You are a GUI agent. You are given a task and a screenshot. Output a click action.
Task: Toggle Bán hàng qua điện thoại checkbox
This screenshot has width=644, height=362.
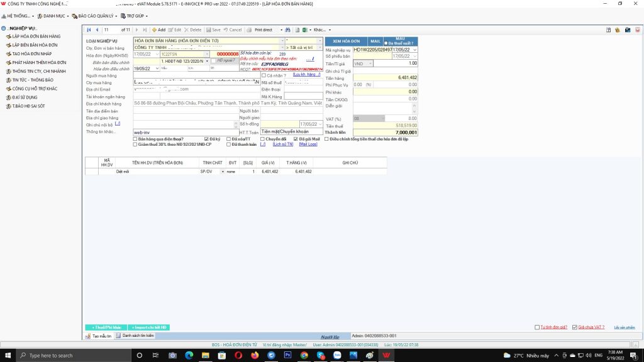click(x=135, y=139)
